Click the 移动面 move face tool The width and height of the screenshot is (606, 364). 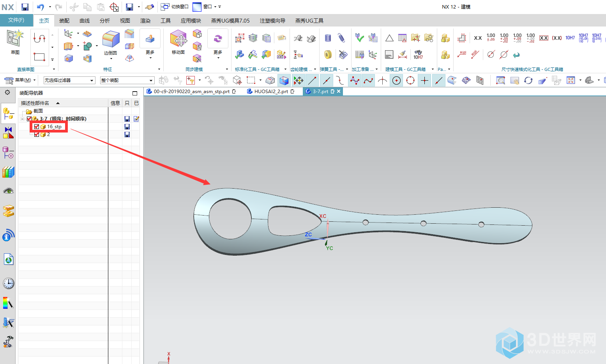[x=178, y=42]
